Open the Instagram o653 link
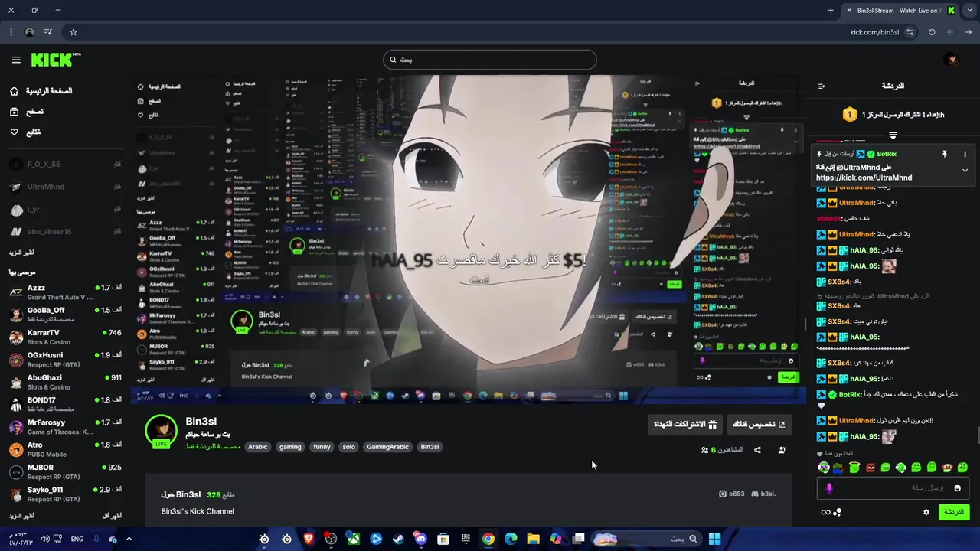Viewport: 980px width, 551px height. [732, 494]
